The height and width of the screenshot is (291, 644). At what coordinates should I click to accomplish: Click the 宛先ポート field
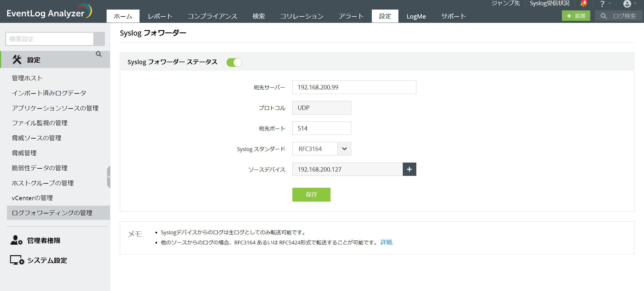(322, 128)
